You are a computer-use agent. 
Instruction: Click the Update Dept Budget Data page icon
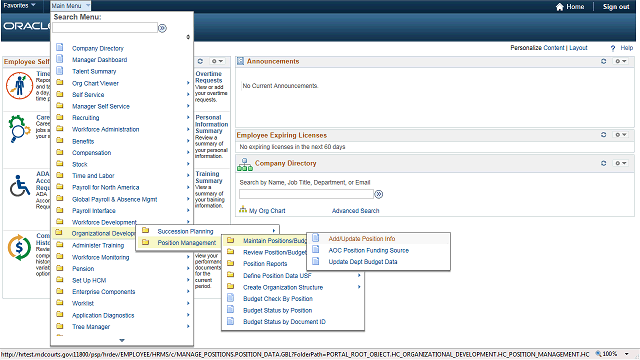pyautogui.click(x=316, y=261)
